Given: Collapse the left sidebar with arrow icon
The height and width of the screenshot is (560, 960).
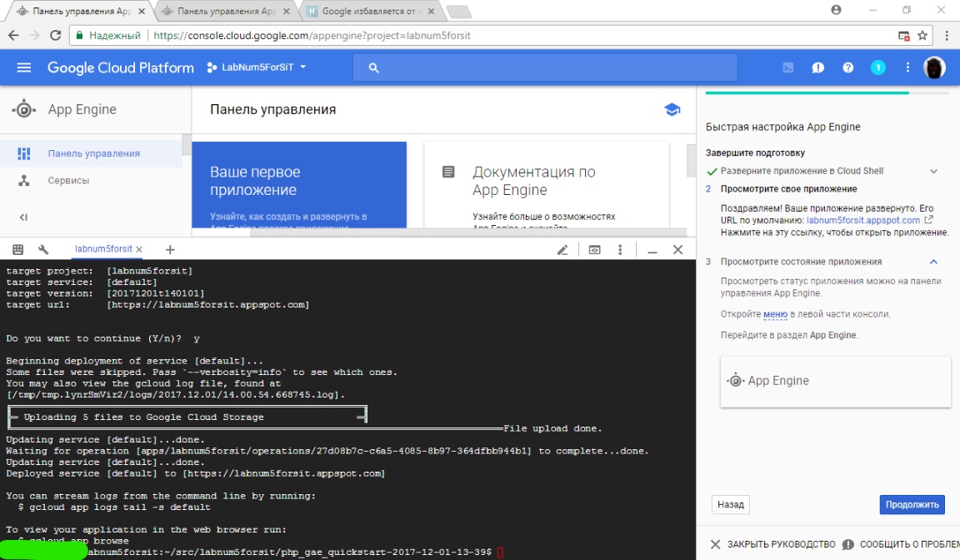Looking at the screenshot, I should (x=23, y=217).
